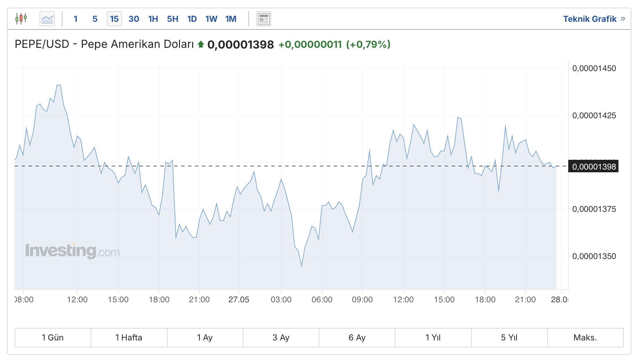The height and width of the screenshot is (364, 639).
Task: Show the 1 Hafta range
Action: tap(129, 337)
